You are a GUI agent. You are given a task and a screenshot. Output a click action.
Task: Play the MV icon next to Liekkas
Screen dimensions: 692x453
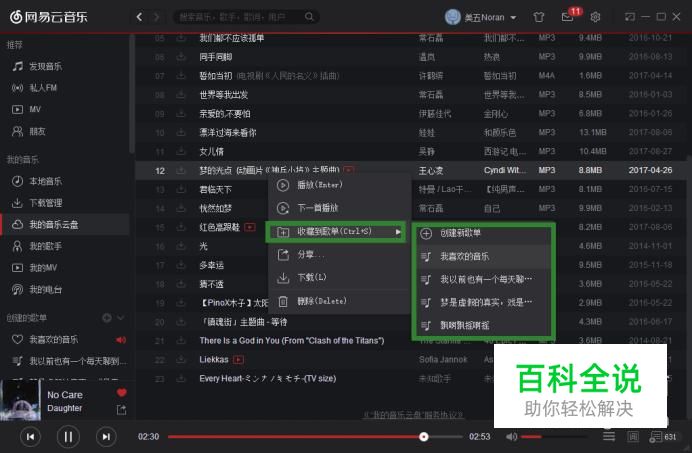(238, 359)
